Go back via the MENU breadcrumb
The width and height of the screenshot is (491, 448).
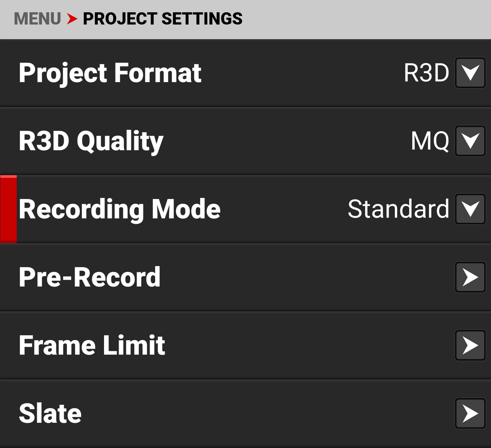(x=37, y=19)
